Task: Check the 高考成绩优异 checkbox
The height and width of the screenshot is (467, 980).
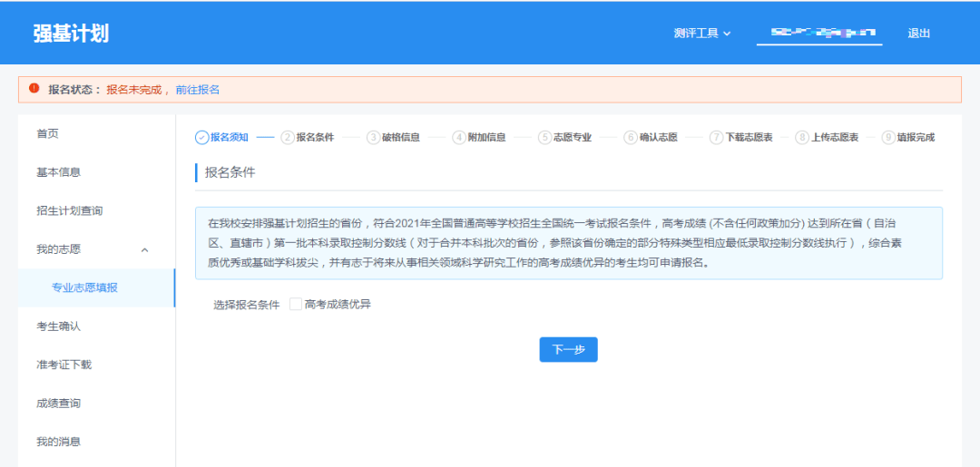Action: pos(296,305)
